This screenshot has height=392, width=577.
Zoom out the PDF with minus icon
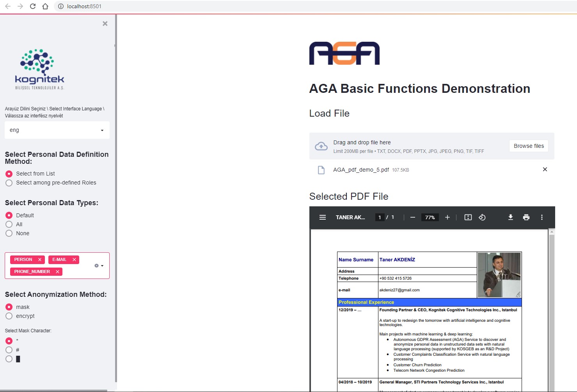tap(412, 217)
